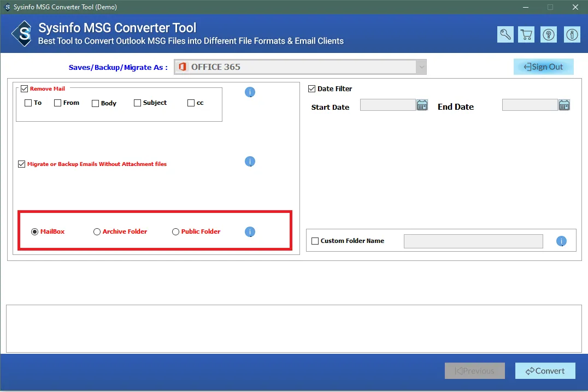Click the Sign Out button
Image resolution: width=588 pixels, height=392 pixels.
point(543,67)
